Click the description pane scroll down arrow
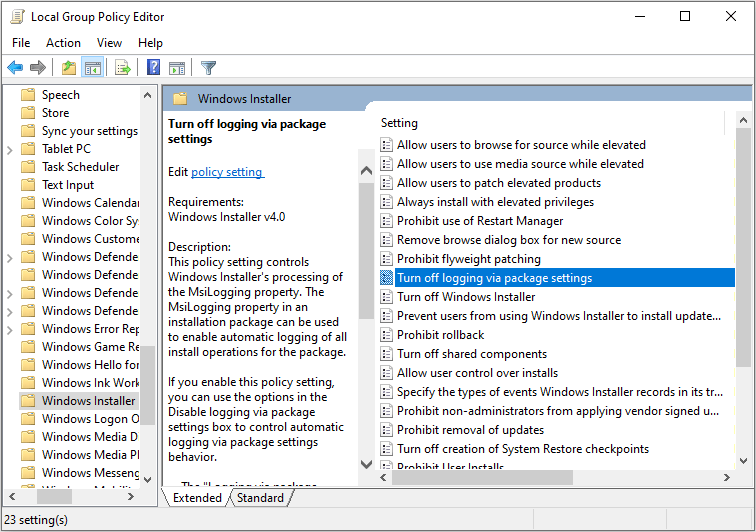This screenshot has height=532, width=756. tap(366, 464)
